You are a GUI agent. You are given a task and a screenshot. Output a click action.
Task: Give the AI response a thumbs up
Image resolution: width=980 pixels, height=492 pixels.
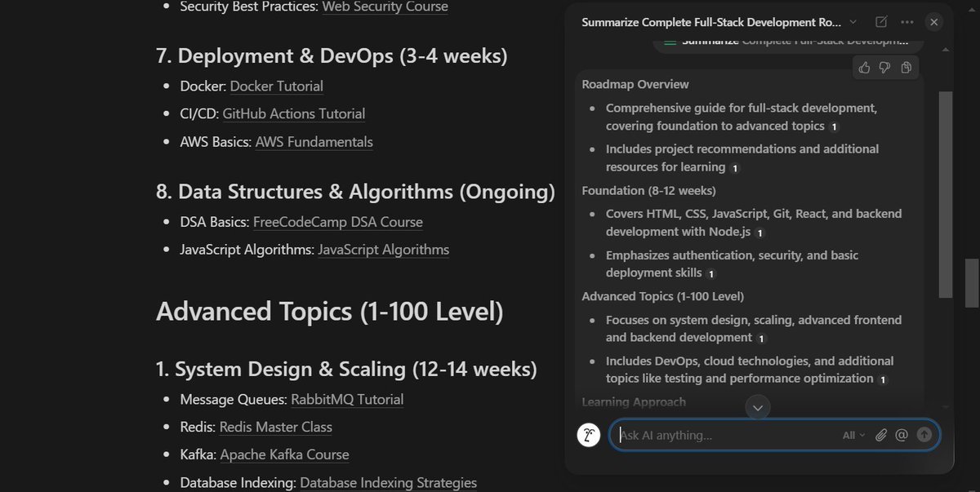[864, 68]
